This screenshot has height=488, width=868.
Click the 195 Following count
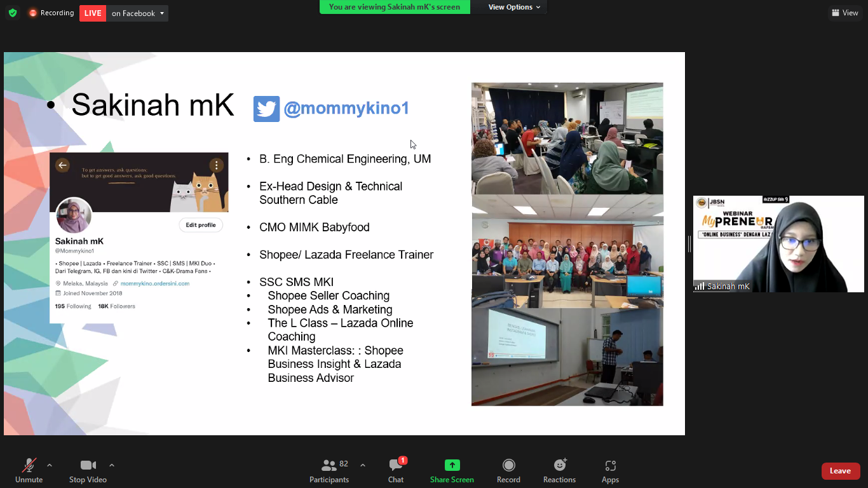click(73, 306)
